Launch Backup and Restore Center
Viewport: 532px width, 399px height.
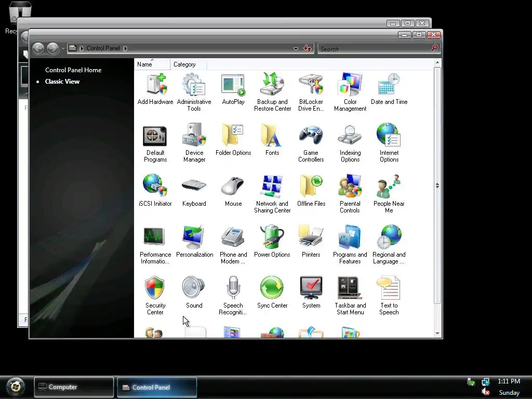click(x=272, y=92)
